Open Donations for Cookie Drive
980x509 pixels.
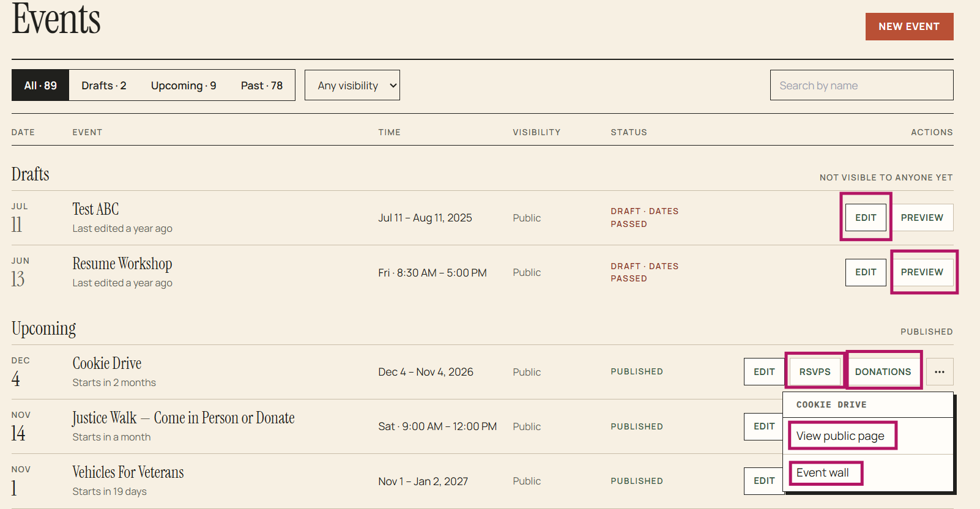[x=883, y=371]
